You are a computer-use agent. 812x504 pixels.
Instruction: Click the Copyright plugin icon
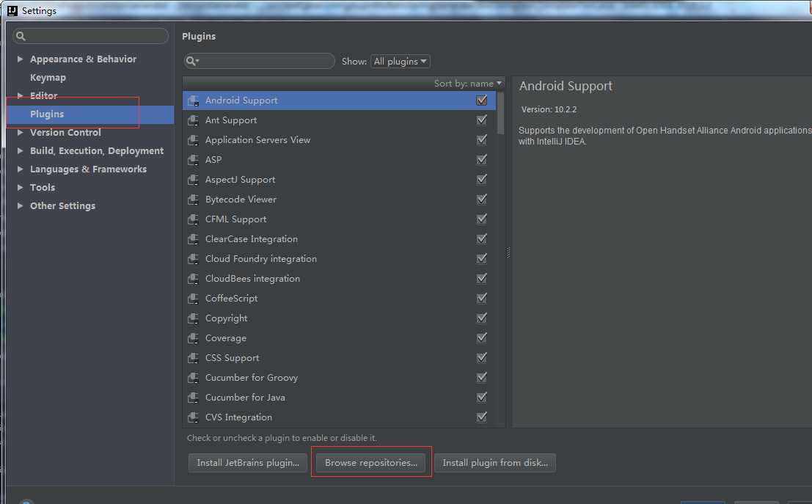pos(193,318)
